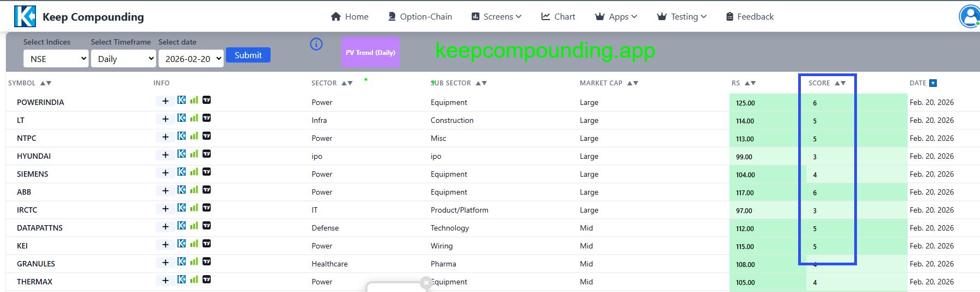Click the plus icon for SIEMENS row
Viewport: 980px width, 292px height.
coord(166,173)
